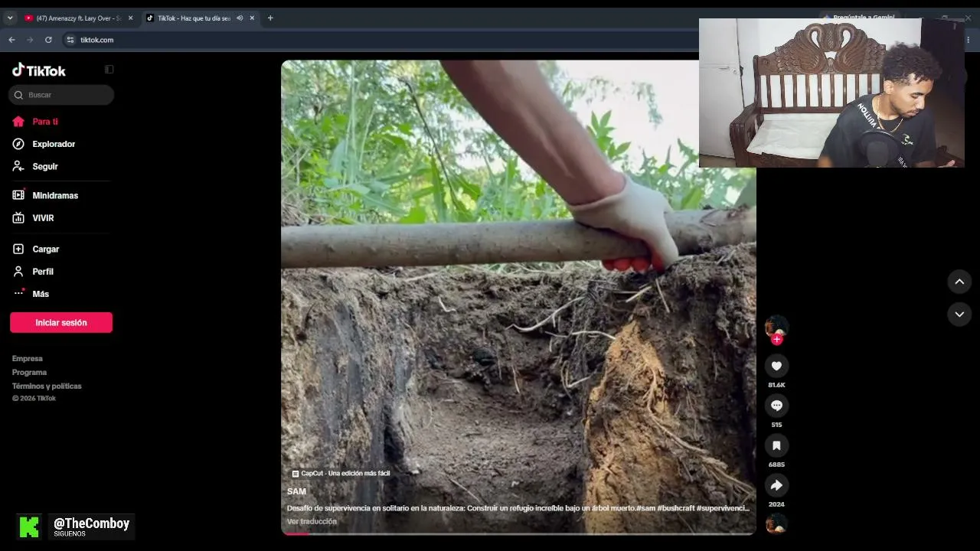Image resolution: width=980 pixels, height=551 pixels.
Task: Click Ver traducción under the caption
Action: click(312, 522)
